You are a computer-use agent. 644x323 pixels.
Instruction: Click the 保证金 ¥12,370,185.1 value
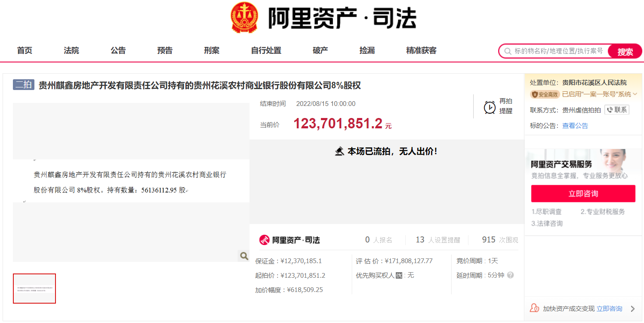point(301,261)
